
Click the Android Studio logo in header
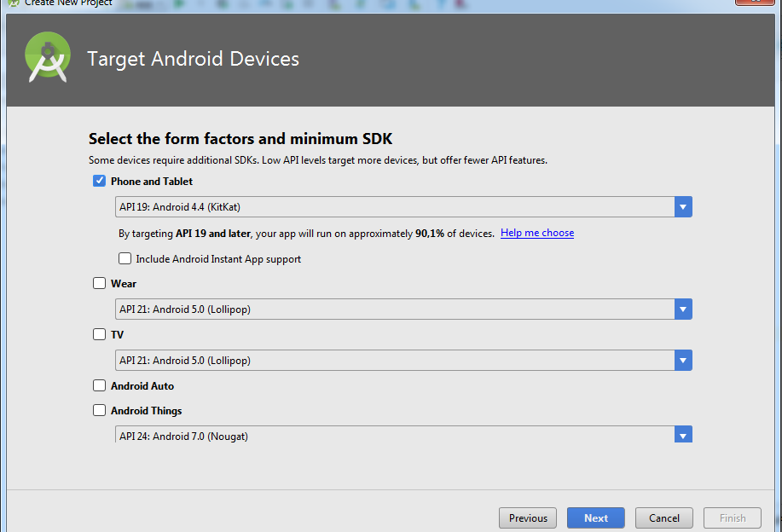[47, 58]
